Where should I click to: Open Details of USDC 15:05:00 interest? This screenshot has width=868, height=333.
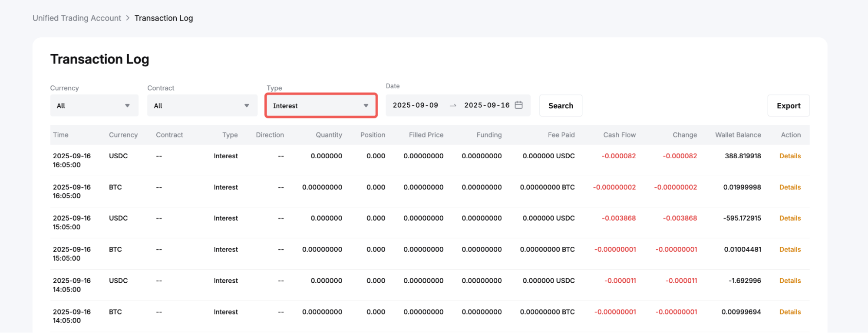(x=790, y=218)
